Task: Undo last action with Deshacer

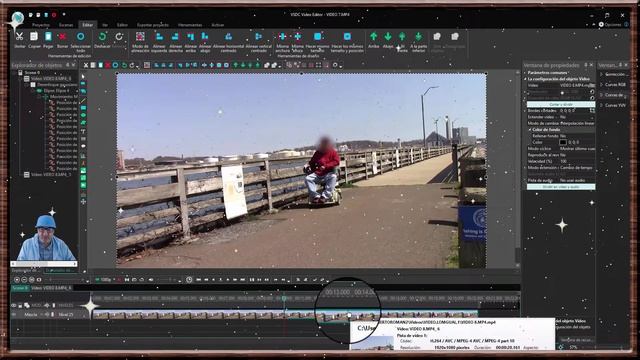Action: point(102,37)
